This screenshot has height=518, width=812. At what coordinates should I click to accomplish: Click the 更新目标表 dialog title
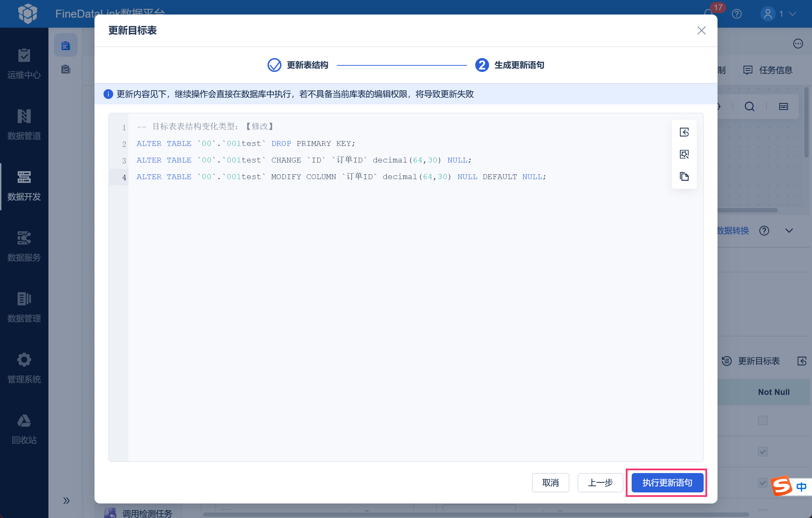coord(133,30)
